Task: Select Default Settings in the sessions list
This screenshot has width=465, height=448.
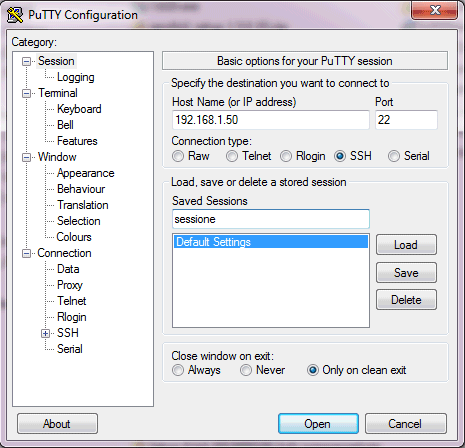Action: pos(271,242)
